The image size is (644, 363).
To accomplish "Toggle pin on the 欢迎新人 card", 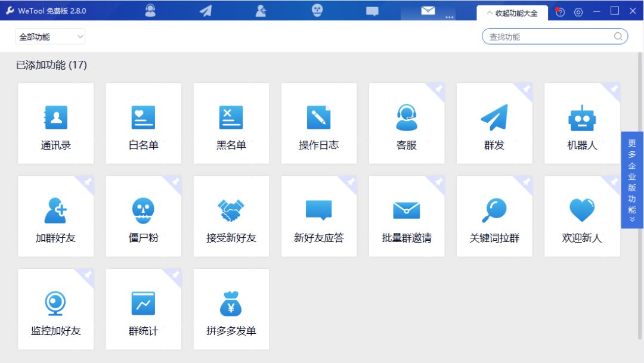I will [614, 182].
